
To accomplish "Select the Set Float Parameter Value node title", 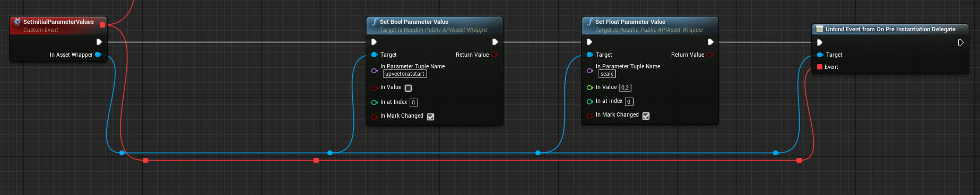I will pyautogui.click(x=630, y=22).
